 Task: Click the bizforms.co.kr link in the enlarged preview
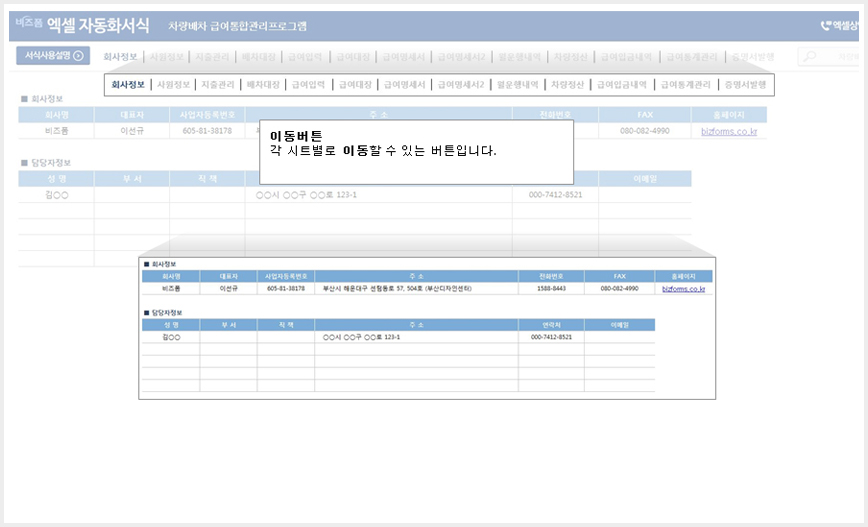684,289
